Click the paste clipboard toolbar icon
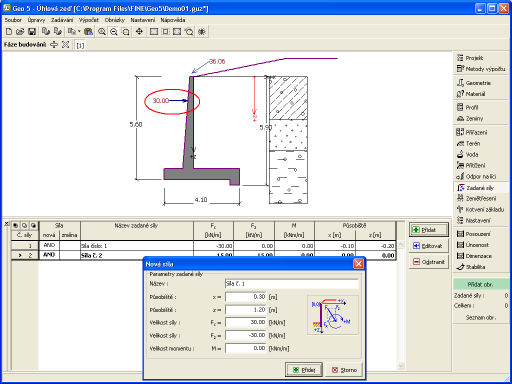The height and width of the screenshot is (384, 512). click(x=88, y=32)
